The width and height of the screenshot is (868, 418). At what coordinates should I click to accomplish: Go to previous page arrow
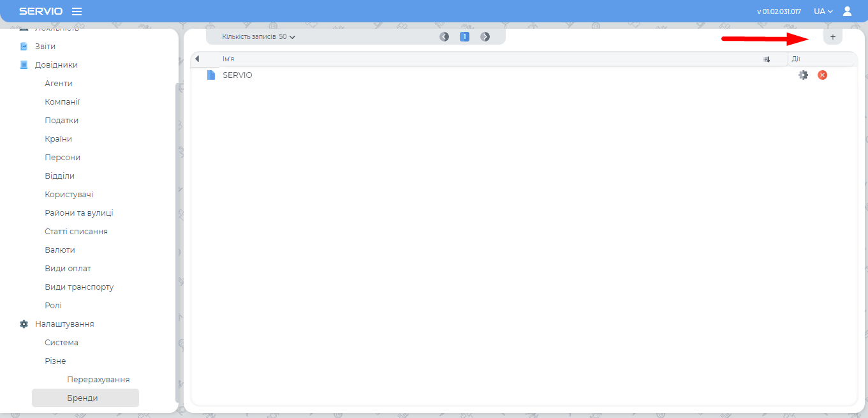click(x=444, y=37)
